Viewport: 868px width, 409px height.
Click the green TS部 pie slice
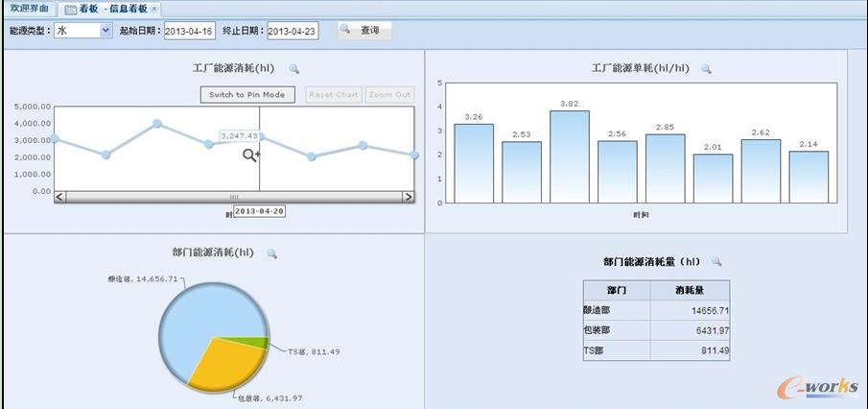[255, 342]
